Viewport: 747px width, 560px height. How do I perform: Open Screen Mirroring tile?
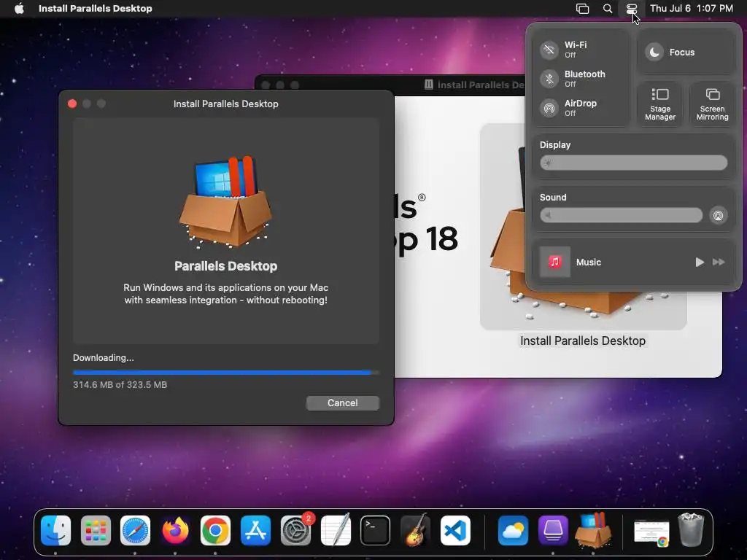712,104
